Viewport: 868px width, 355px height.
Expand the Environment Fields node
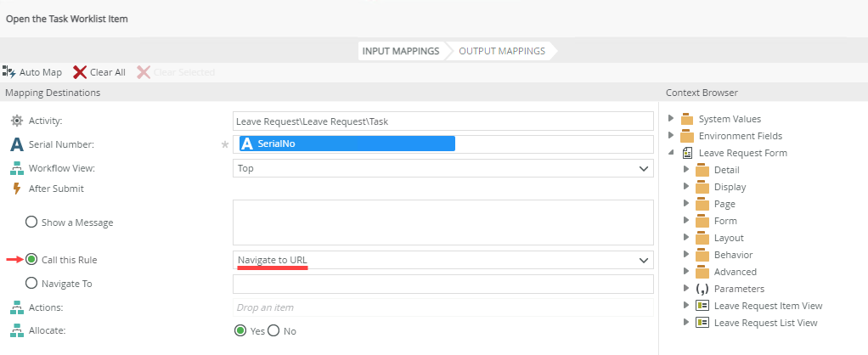(x=671, y=136)
